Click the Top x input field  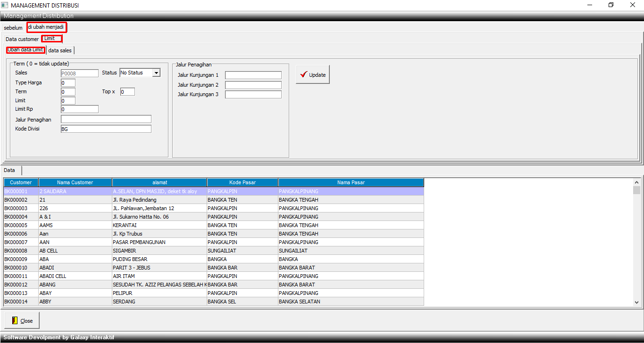pyautogui.click(x=127, y=92)
